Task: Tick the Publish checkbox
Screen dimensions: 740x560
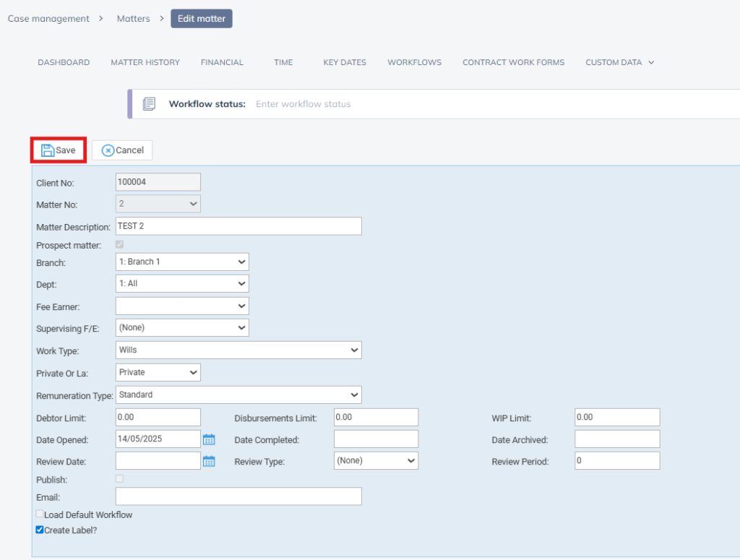Action: pos(119,478)
